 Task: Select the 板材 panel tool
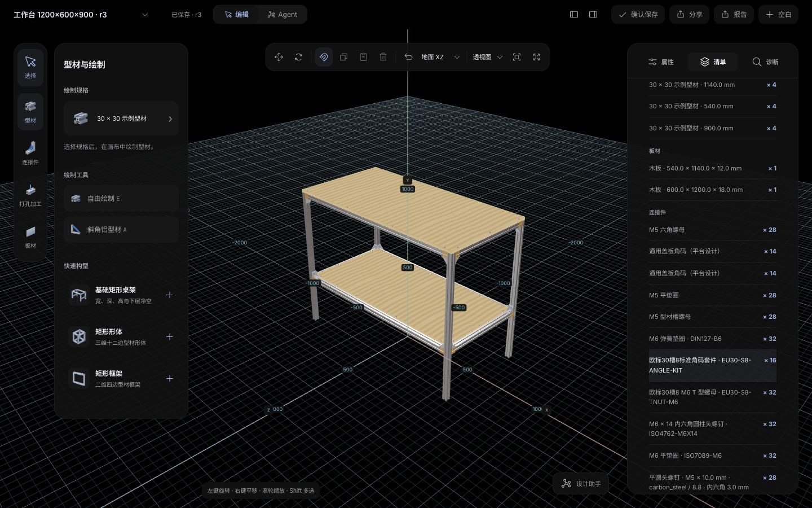30,237
